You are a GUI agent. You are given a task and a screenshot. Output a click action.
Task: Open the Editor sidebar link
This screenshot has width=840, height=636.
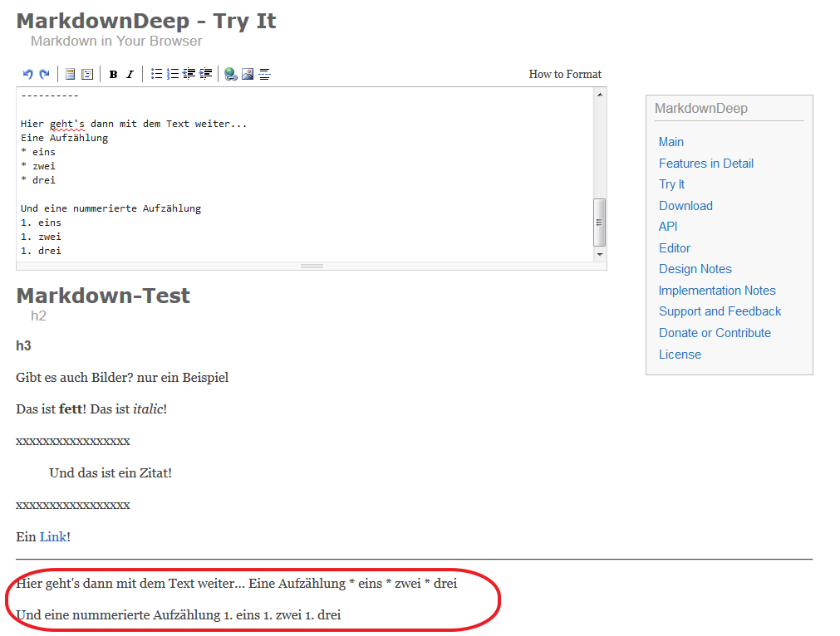[675, 248]
